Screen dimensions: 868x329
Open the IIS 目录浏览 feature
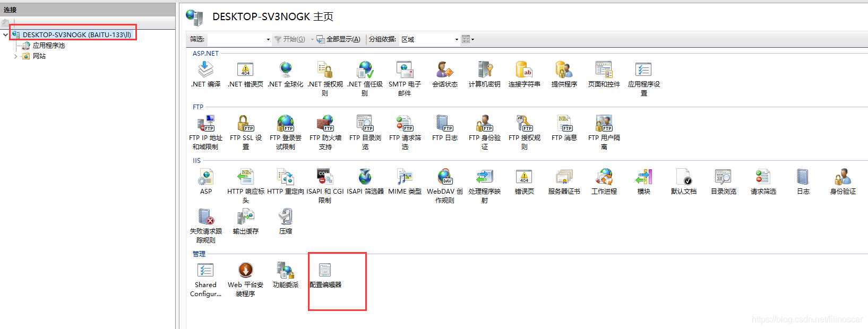(724, 181)
